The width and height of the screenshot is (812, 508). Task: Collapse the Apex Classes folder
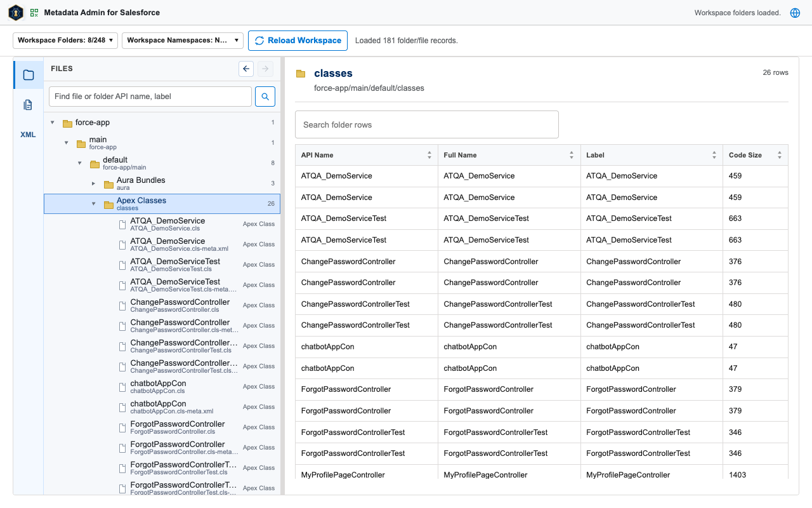click(x=93, y=204)
